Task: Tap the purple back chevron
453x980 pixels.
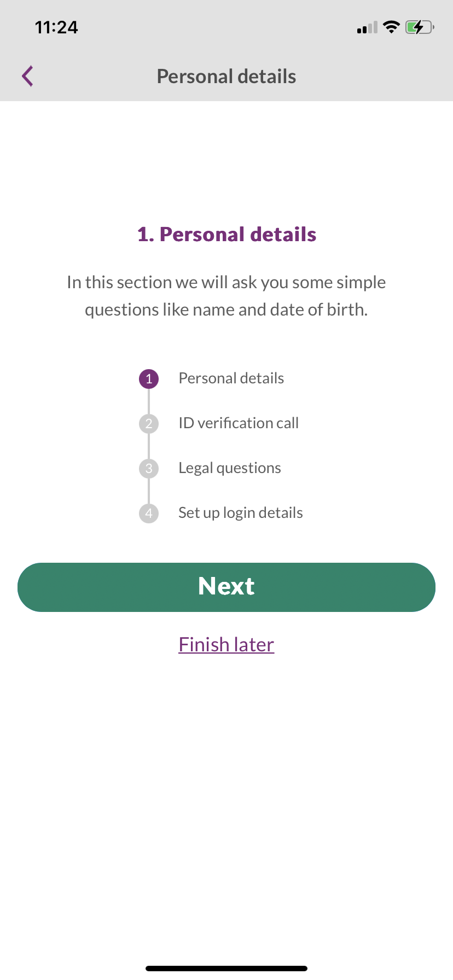Action: click(x=28, y=76)
